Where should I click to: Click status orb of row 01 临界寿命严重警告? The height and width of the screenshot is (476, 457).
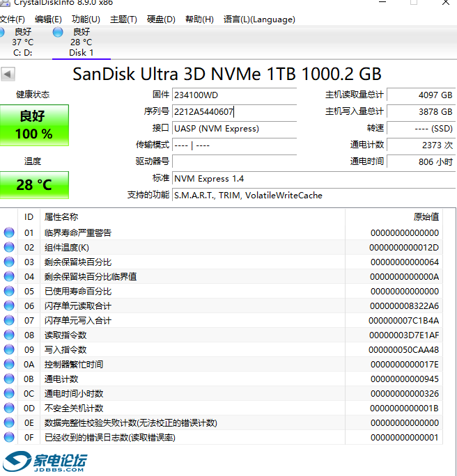pos(9,232)
